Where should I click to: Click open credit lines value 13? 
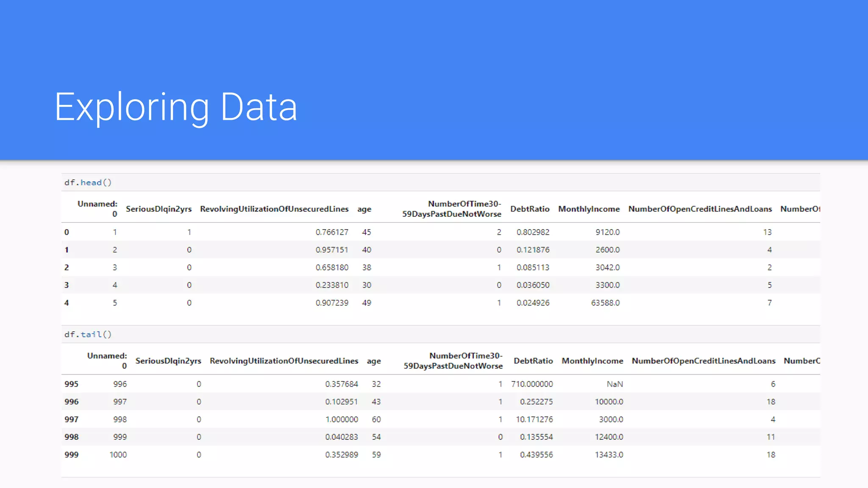pyautogui.click(x=767, y=232)
